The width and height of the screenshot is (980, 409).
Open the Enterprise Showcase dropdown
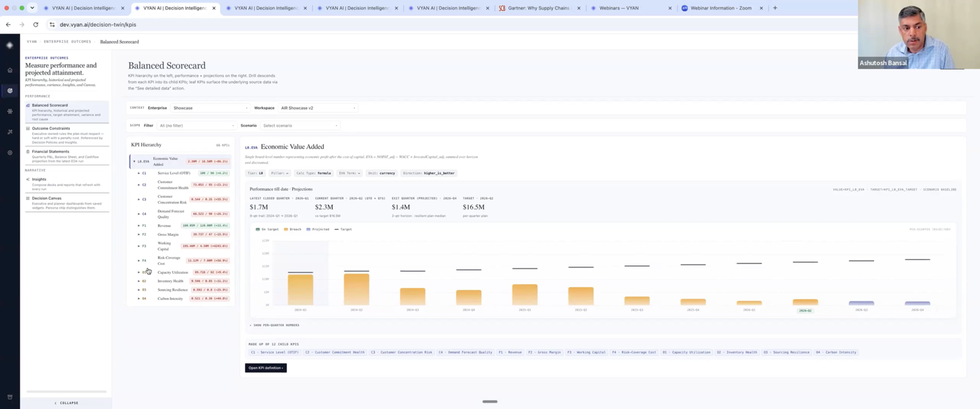pos(209,108)
